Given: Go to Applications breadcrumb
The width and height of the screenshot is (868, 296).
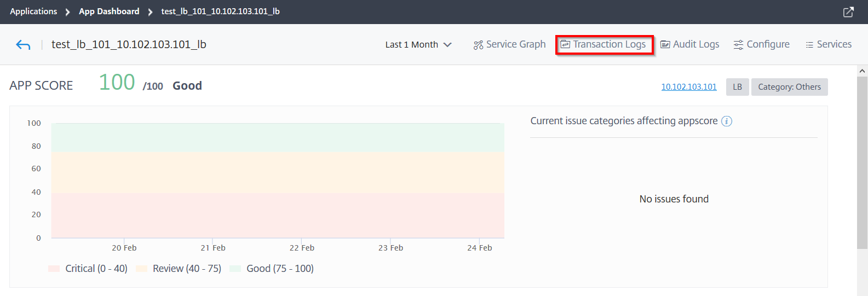Looking at the screenshot, I should point(33,11).
